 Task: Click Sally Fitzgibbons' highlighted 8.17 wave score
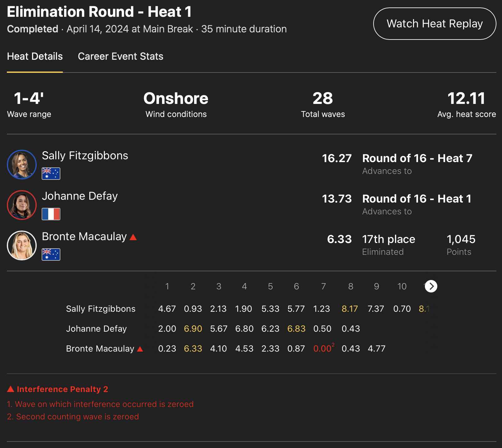(x=350, y=309)
